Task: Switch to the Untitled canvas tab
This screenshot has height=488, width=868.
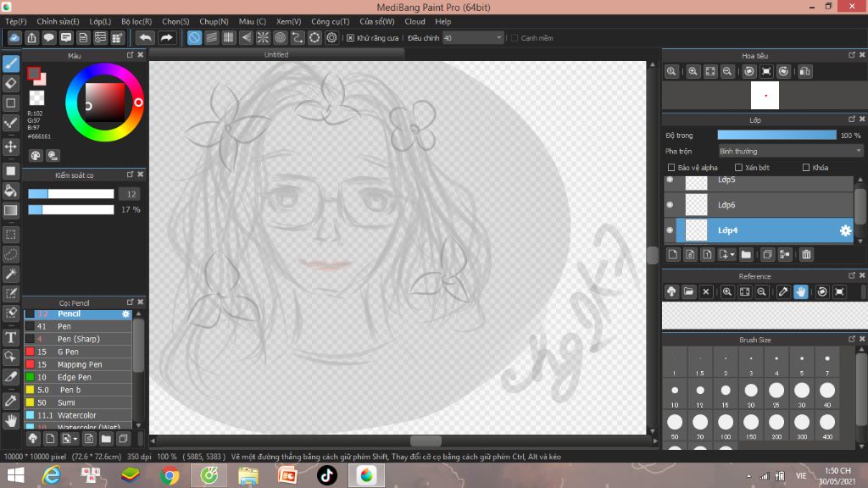Action: click(x=276, y=55)
